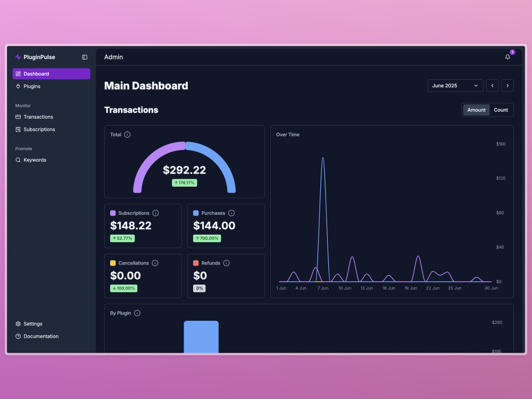Screen dimensions: 532x399
Task: Click the Subscriptions calendar icon in sidebar
Action: click(x=18, y=129)
